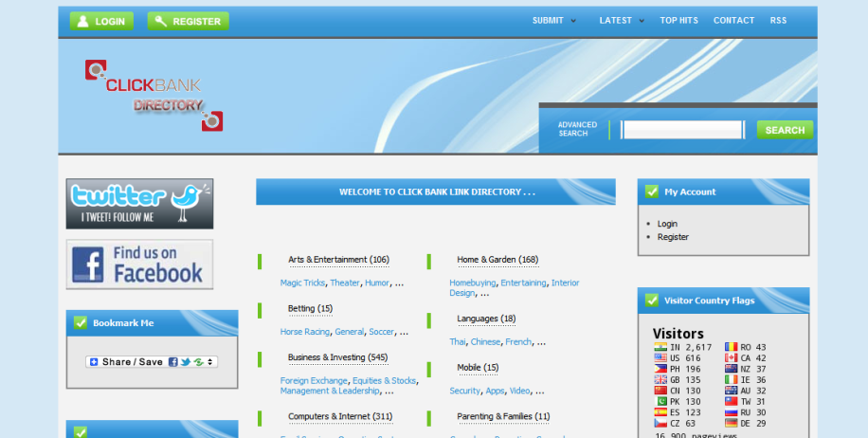Open the Languages (18) category

[x=486, y=319]
